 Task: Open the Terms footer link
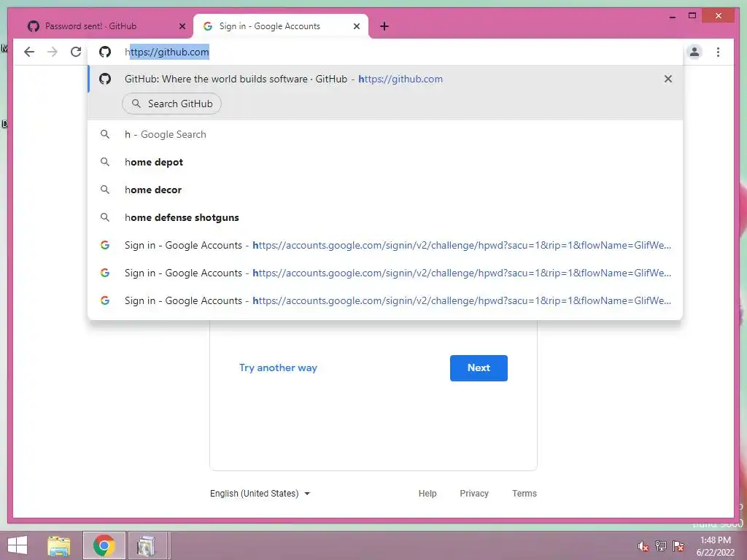524,494
